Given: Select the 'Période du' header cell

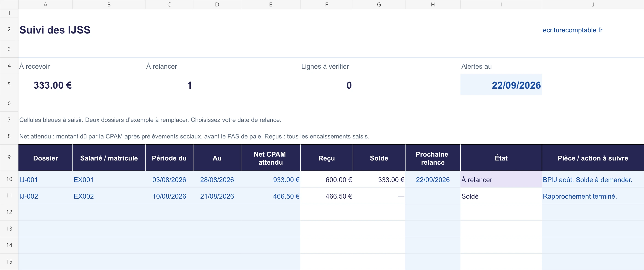Looking at the screenshot, I should coord(169,158).
